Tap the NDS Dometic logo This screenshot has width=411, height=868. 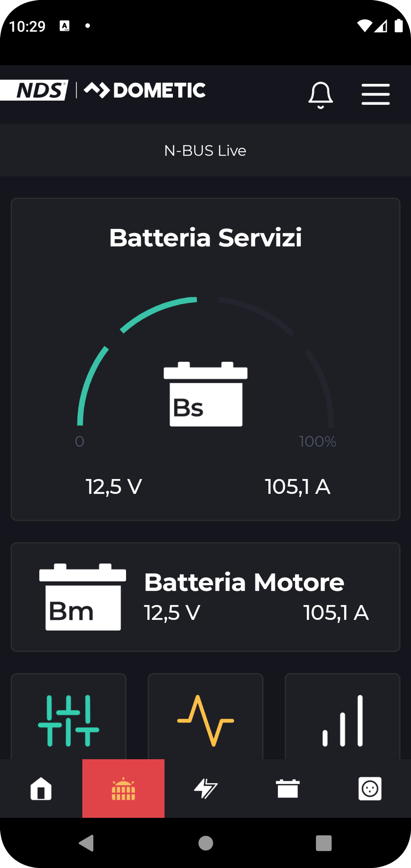[x=103, y=90]
